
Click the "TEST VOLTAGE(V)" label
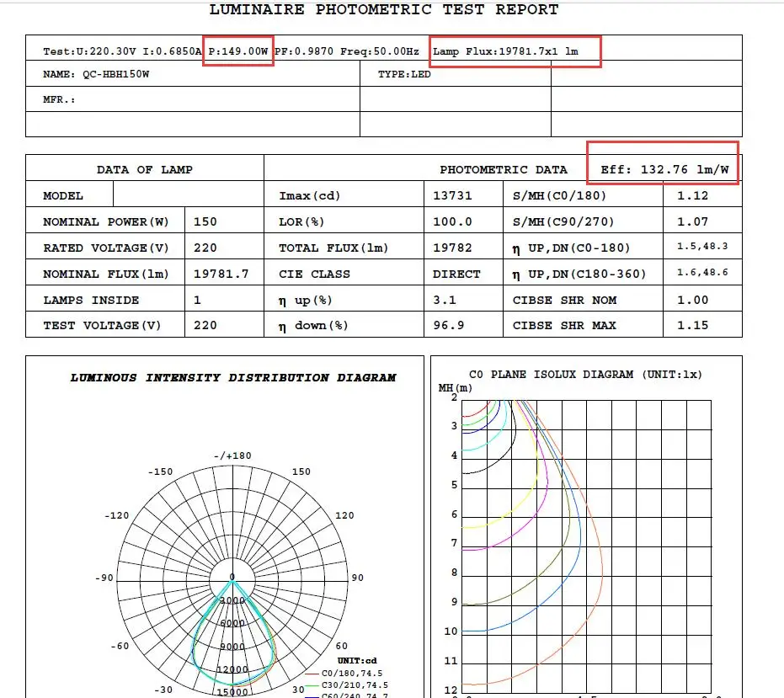pos(102,326)
